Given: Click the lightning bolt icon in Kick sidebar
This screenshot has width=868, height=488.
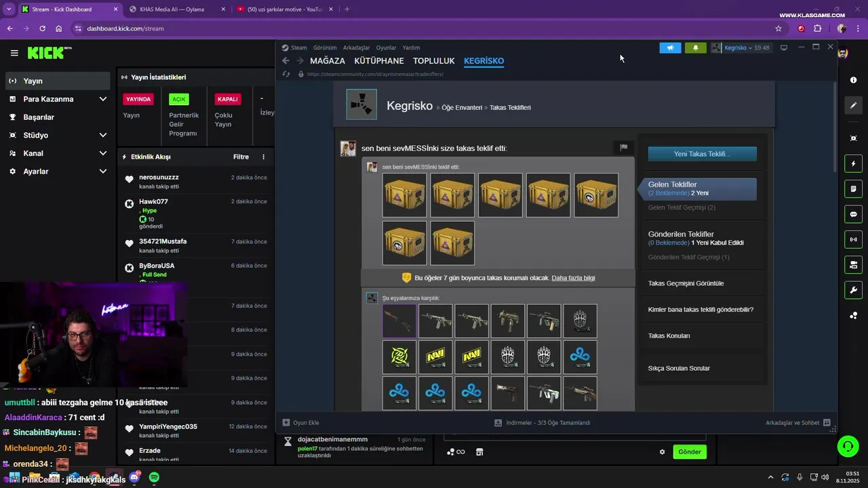Looking at the screenshot, I should (853, 164).
